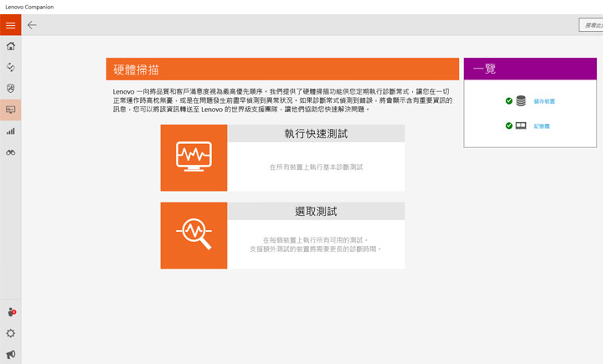Viewport: 603px width, 364px height.
Task: Click the megaphone feedback icon
Action: pyautogui.click(x=11, y=354)
